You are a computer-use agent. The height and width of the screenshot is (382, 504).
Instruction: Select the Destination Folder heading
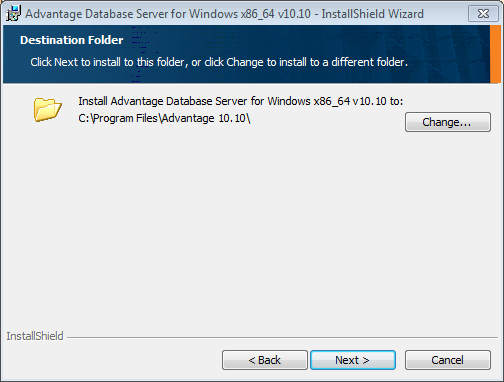[72, 40]
